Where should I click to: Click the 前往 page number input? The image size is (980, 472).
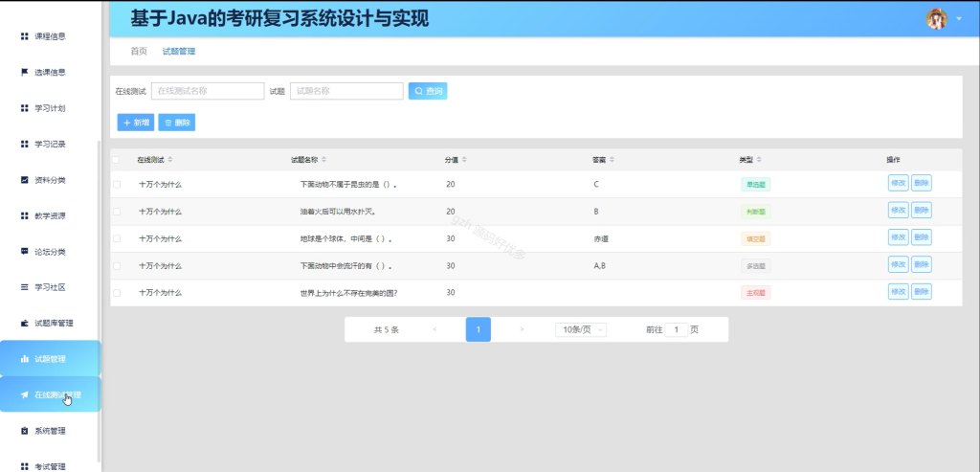pyautogui.click(x=677, y=329)
